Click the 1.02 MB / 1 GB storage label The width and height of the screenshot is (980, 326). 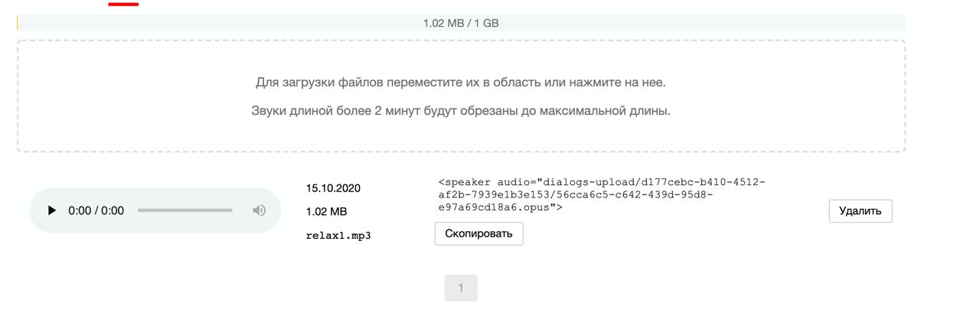coord(461,23)
